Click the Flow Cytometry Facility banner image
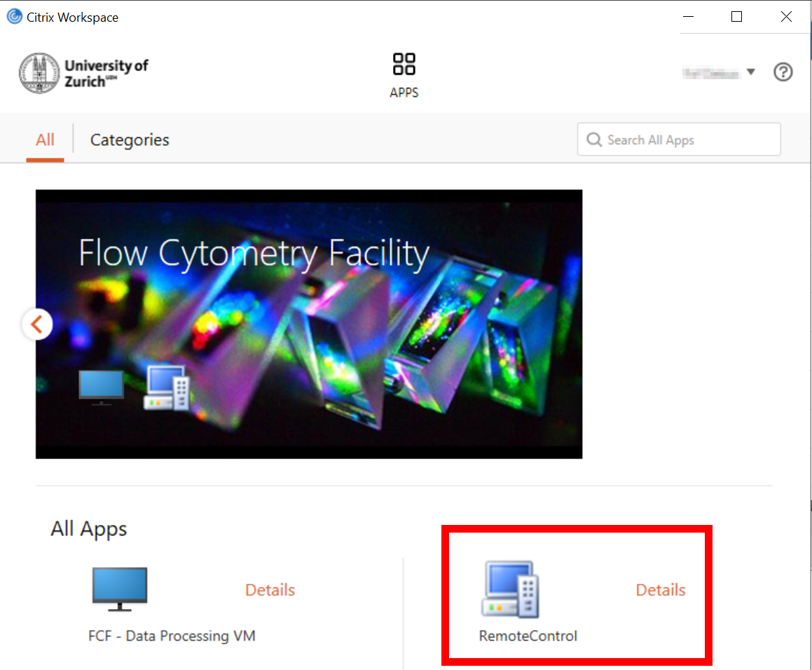The width and height of the screenshot is (812, 670). pos(309,324)
